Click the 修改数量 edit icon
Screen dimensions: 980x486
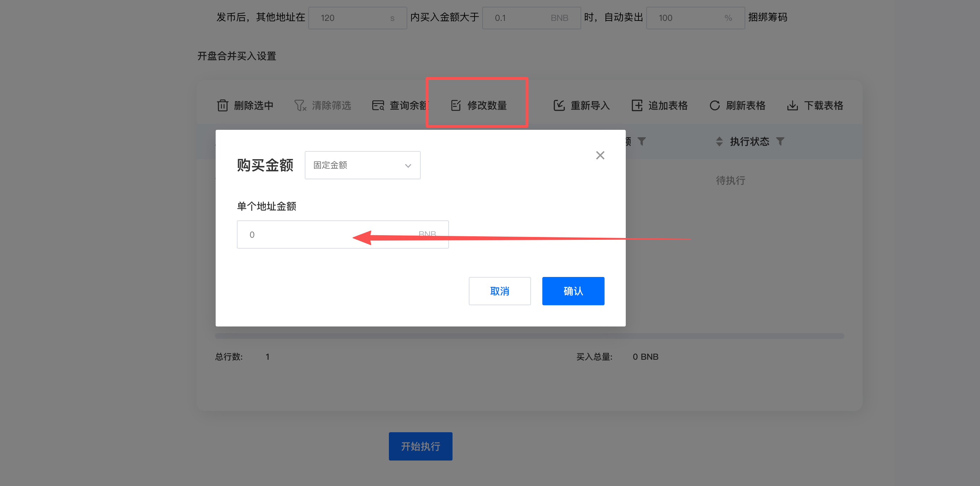455,105
